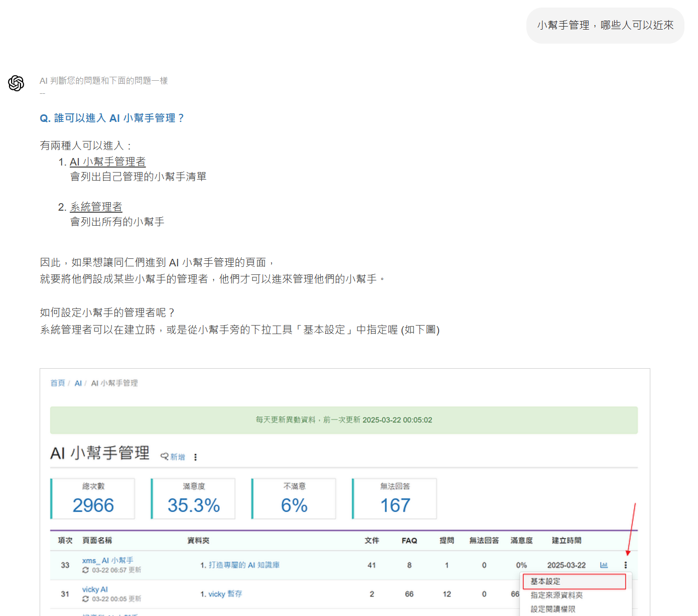The image size is (698, 616).
Task: Click the 新增 link to add assistant
Action: [178, 457]
